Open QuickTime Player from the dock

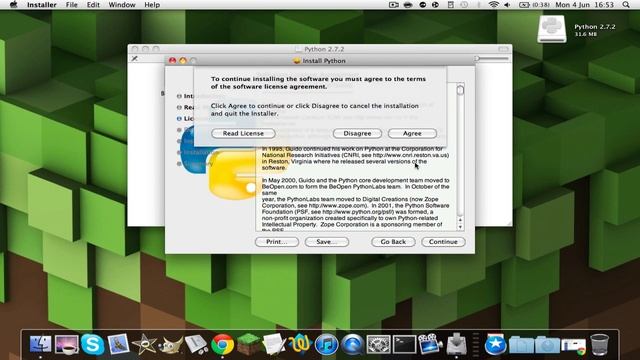352,344
